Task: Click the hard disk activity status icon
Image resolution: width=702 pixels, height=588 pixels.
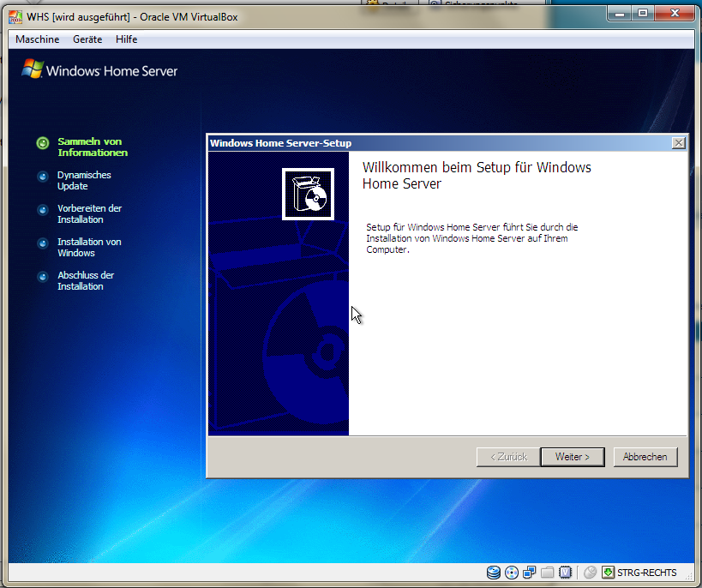Action: 494,573
